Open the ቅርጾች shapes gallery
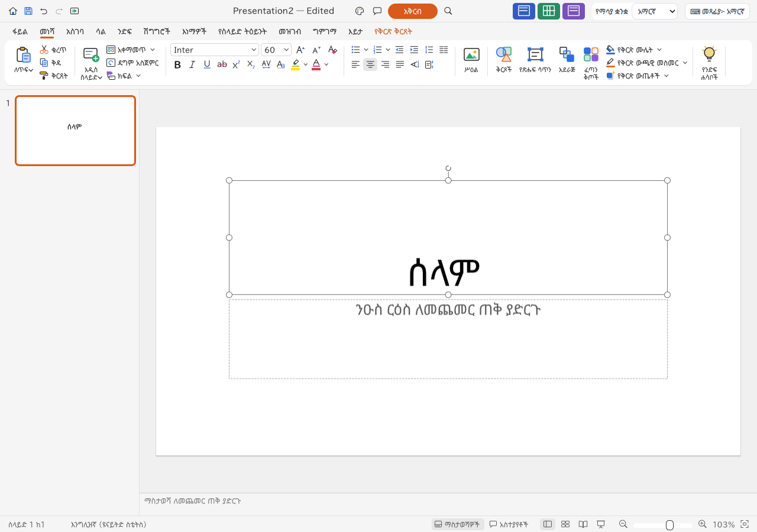Screen dimensions: 757x532 click(504, 60)
